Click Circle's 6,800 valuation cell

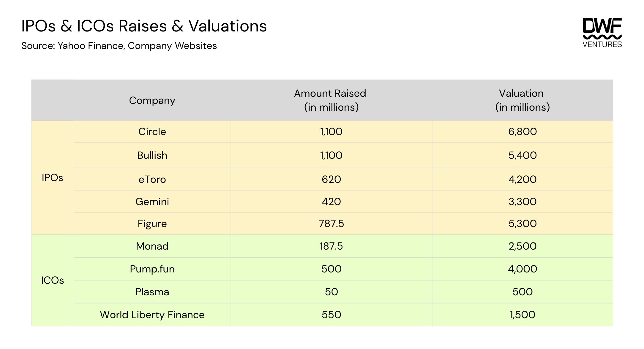click(x=522, y=131)
